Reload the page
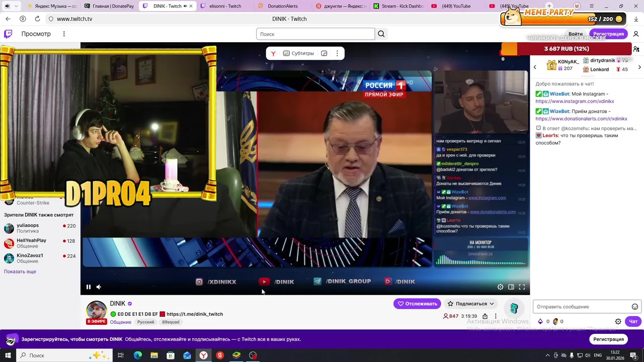This screenshot has width=644, height=362. pyautogui.click(x=37, y=19)
